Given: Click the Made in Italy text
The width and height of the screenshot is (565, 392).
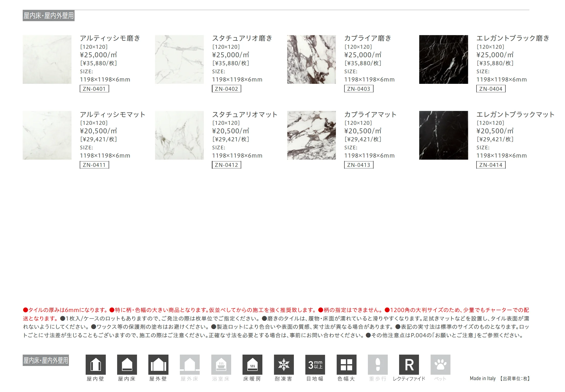Looking at the screenshot, I should [x=483, y=378].
